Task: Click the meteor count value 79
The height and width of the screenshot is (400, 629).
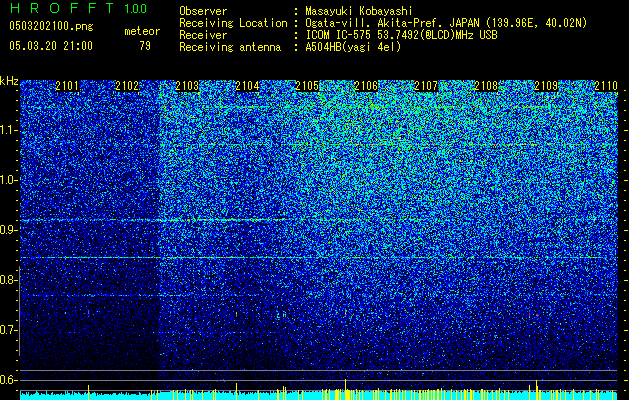Action: pos(145,46)
